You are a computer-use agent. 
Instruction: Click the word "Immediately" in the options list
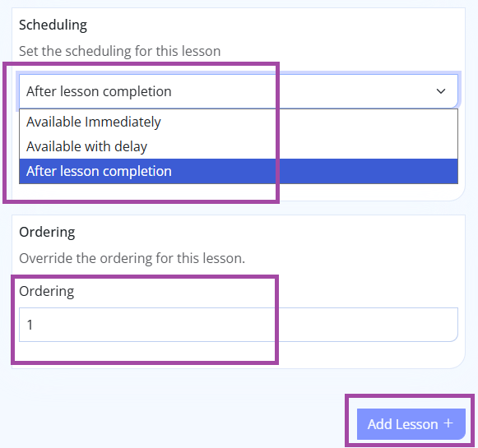click(123, 122)
